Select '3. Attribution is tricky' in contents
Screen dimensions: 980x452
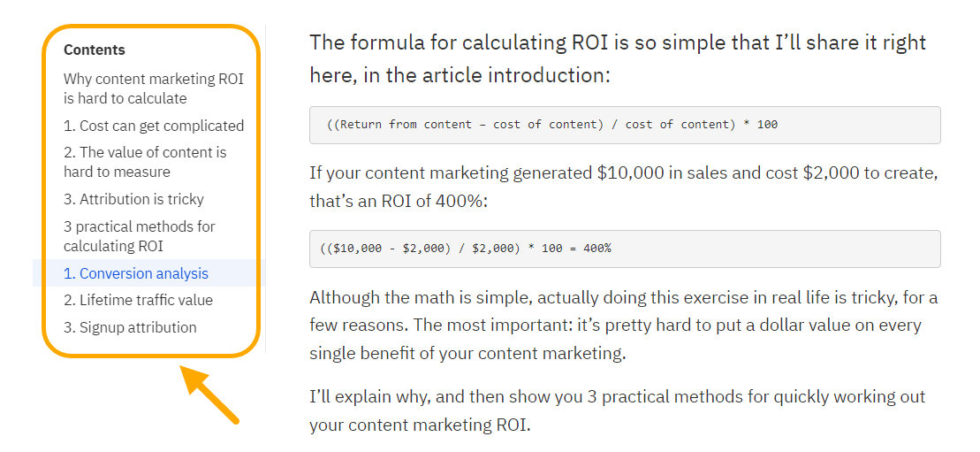133,199
